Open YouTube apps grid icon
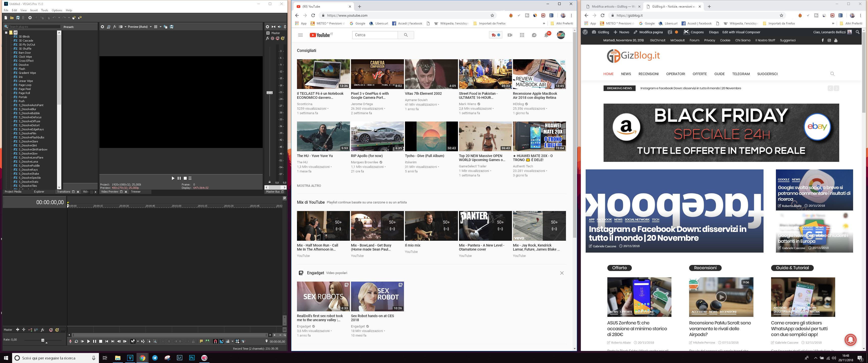Image resolution: width=868 pixels, height=363 pixels. coord(522,35)
